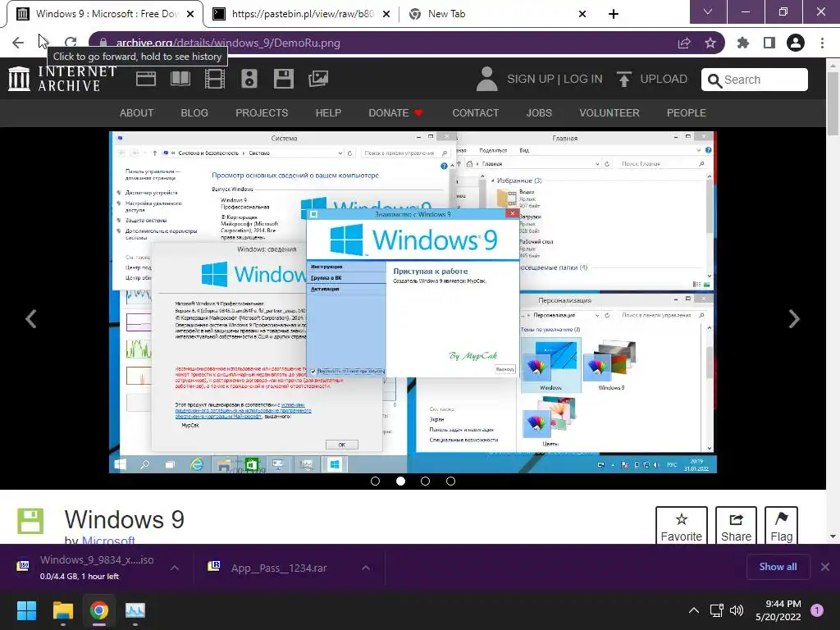Expand options for the rar download
This screenshot has width=840, height=630.
click(366, 568)
